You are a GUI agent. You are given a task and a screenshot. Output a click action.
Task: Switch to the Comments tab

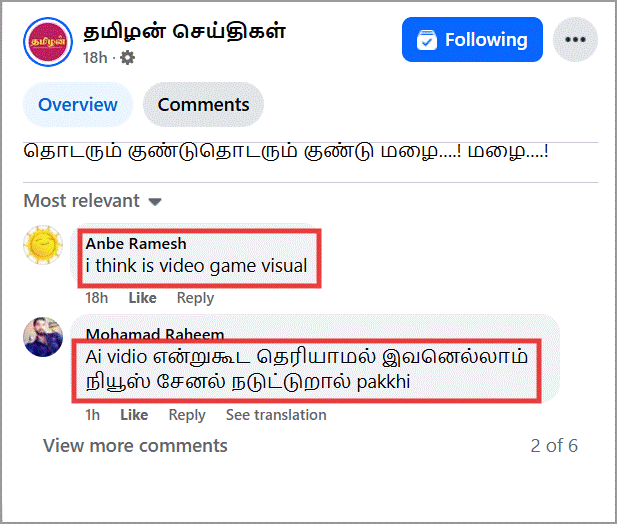click(x=203, y=105)
